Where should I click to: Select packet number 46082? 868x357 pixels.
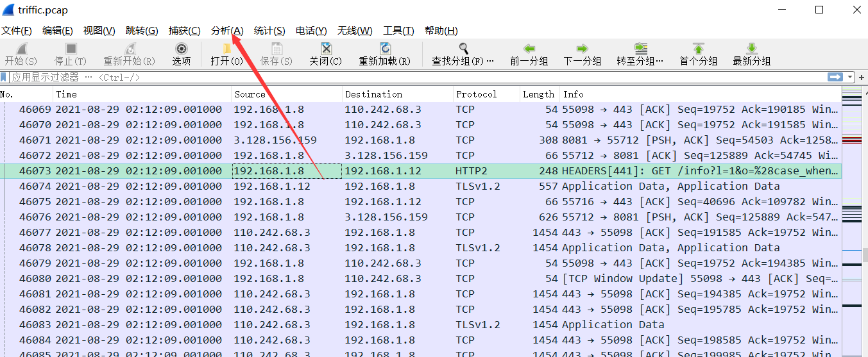coord(420,310)
